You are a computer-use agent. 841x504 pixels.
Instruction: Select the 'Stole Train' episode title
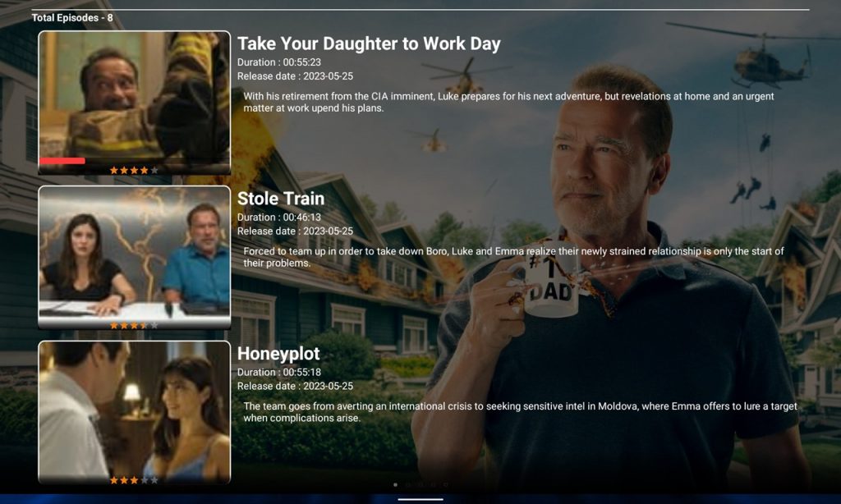pyautogui.click(x=281, y=199)
